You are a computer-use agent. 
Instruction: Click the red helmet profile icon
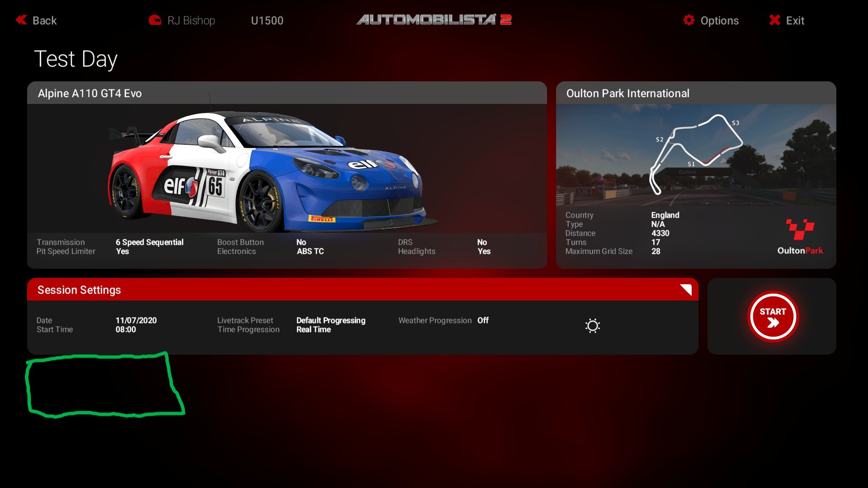[155, 20]
